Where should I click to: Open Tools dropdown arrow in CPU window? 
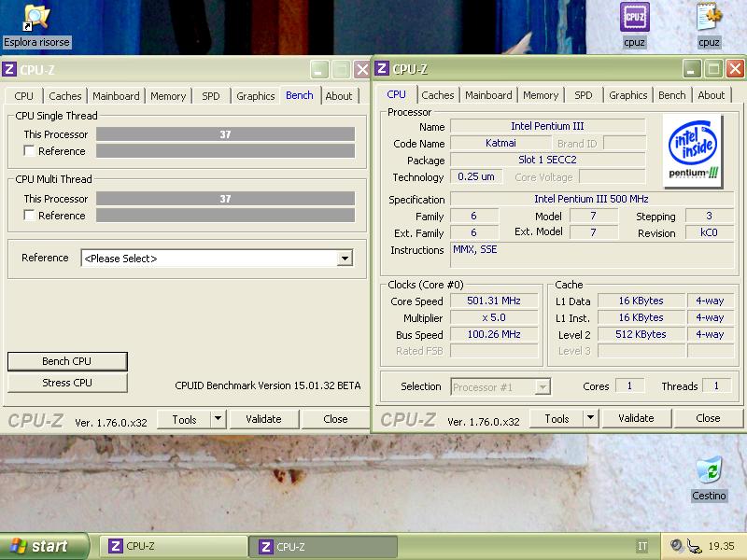tap(590, 418)
